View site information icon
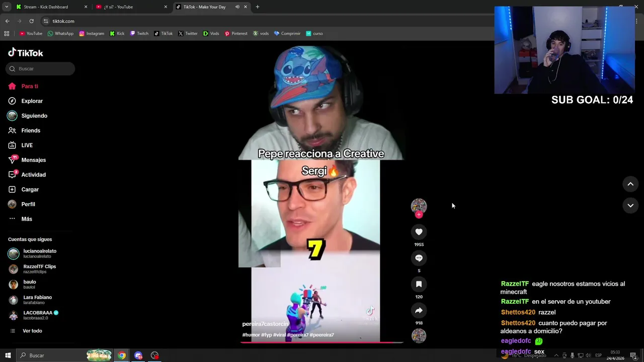 tap(46, 21)
